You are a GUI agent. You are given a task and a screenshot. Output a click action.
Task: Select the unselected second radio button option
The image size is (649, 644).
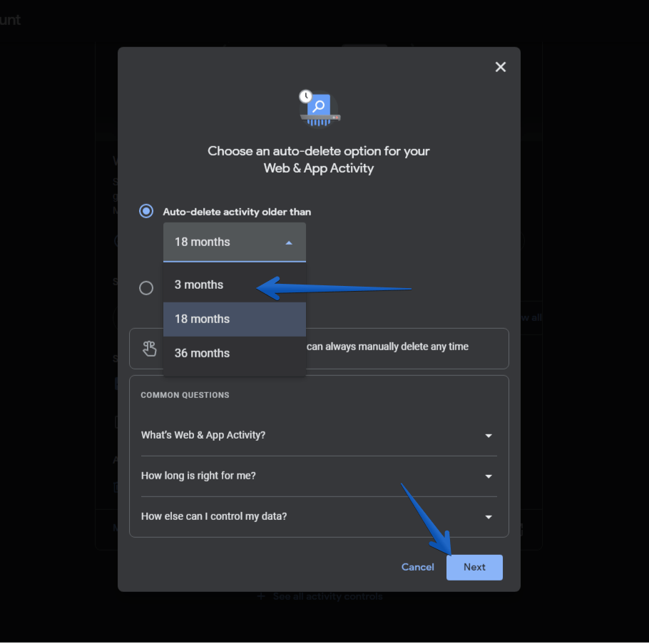tap(146, 288)
